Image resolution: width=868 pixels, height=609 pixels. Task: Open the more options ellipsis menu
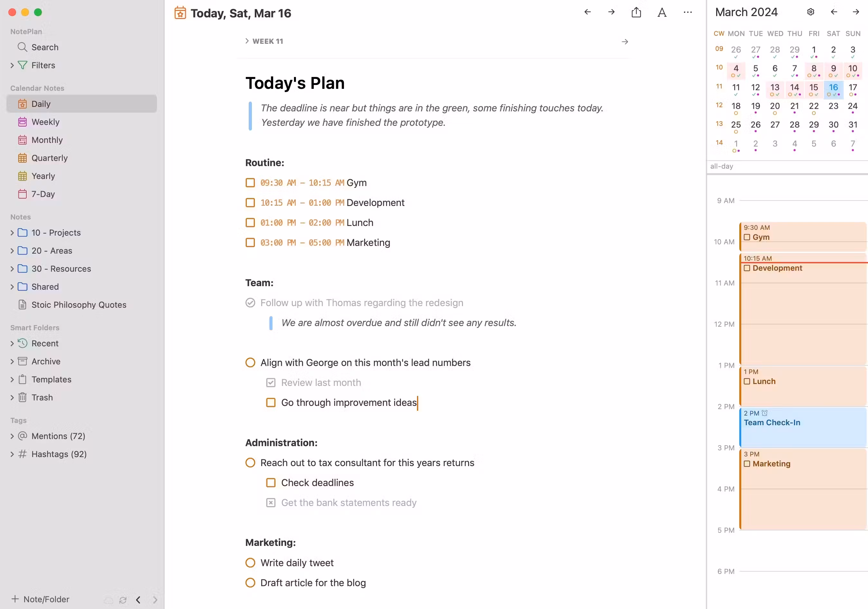click(x=688, y=13)
